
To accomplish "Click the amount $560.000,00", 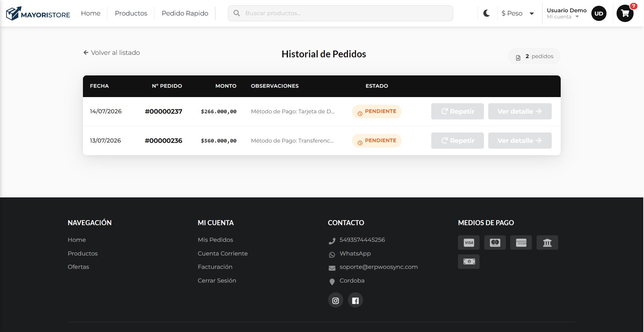I will click(219, 141).
